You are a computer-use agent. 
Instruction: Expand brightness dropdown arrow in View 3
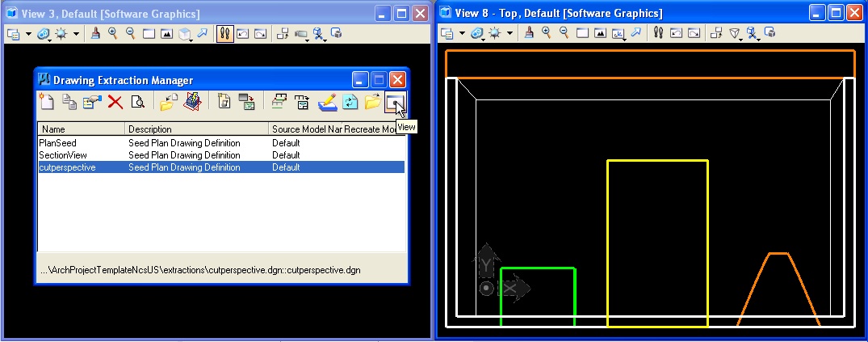76,35
